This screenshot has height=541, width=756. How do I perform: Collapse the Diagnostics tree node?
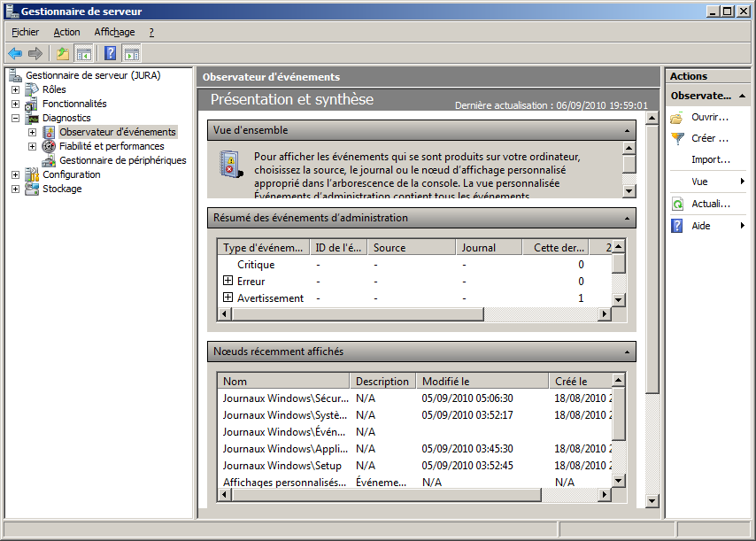pos(15,118)
